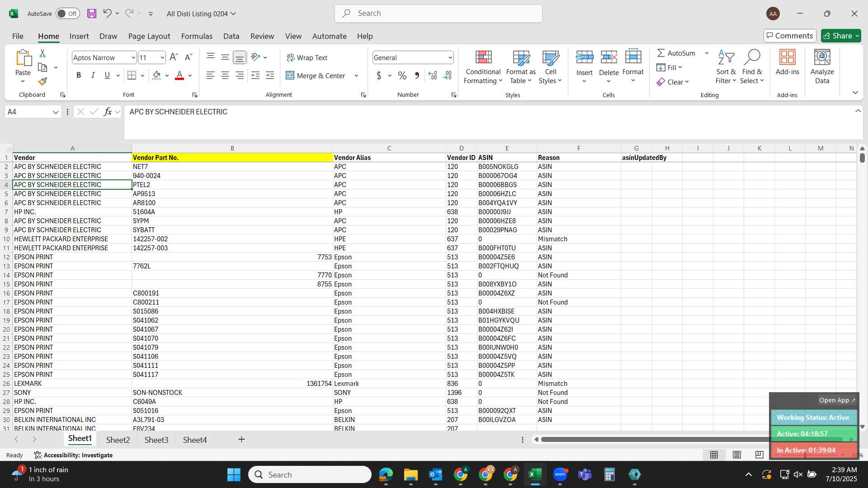This screenshot has width=868, height=488.
Task: Click the red Font Color swatch
Action: click(x=179, y=75)
